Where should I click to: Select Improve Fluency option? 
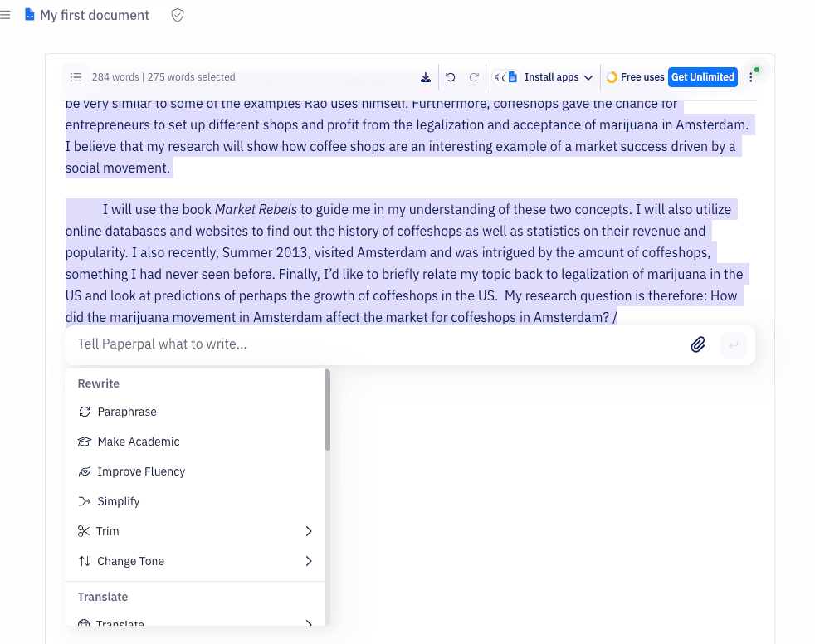click(x=141, y=471)
